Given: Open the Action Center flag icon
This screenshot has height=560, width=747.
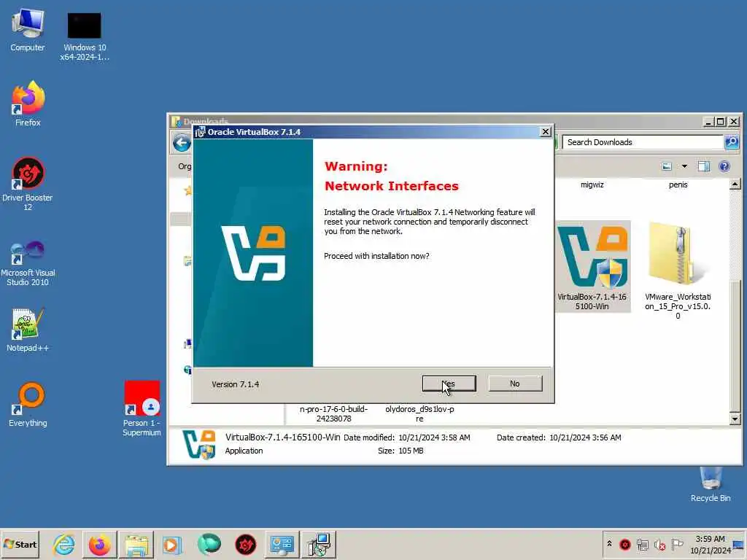Looking at the screenshot, I should 677,544.
